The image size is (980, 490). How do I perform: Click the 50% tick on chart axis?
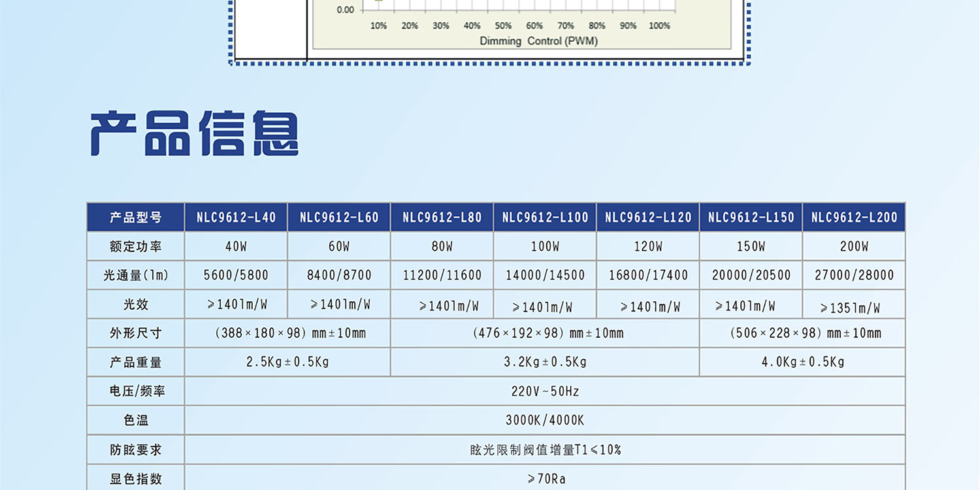pos(503,26)
